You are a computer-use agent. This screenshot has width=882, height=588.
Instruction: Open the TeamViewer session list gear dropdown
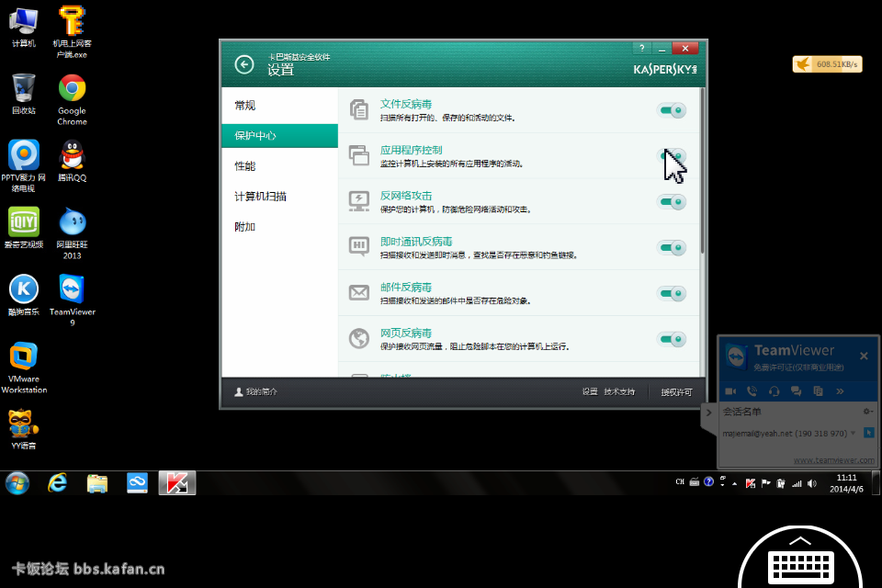click(x=868, y=412)
